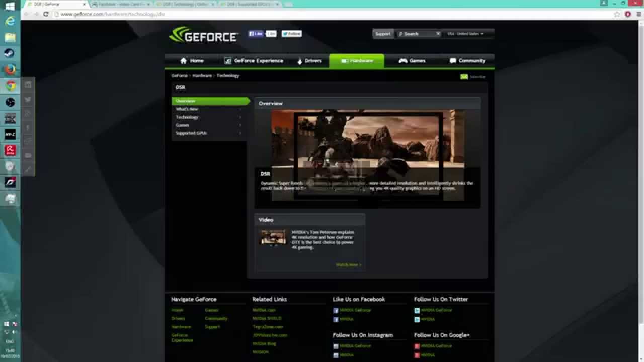644x362 pixels.
Task: Click the NVIDIA SHIELD related link
Action: [267, 318]
